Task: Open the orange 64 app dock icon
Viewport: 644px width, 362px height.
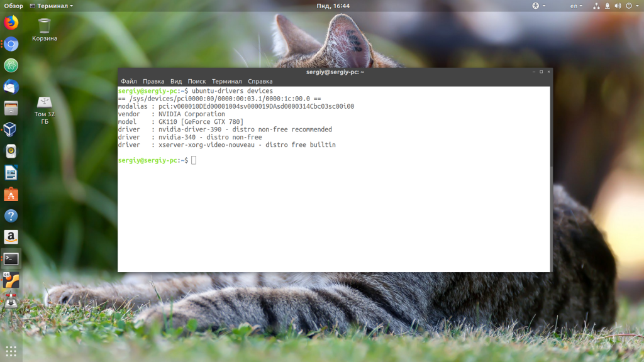Action: click(x=11, y=280)
